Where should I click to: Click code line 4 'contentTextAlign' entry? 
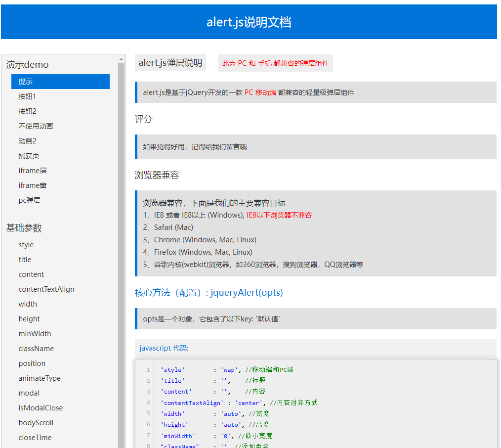239,403
